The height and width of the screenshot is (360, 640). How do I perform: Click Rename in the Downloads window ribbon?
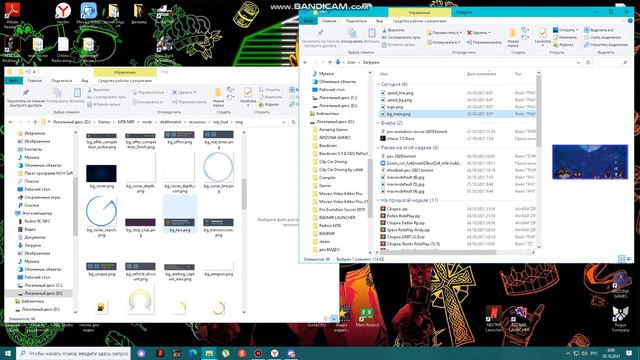click(x=484, y=42)
